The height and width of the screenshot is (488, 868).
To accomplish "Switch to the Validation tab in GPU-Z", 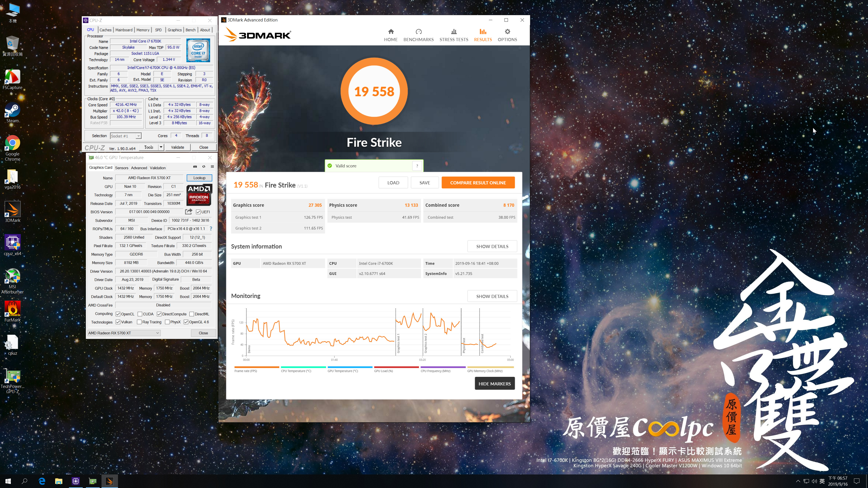I will [x=158, y=168].
